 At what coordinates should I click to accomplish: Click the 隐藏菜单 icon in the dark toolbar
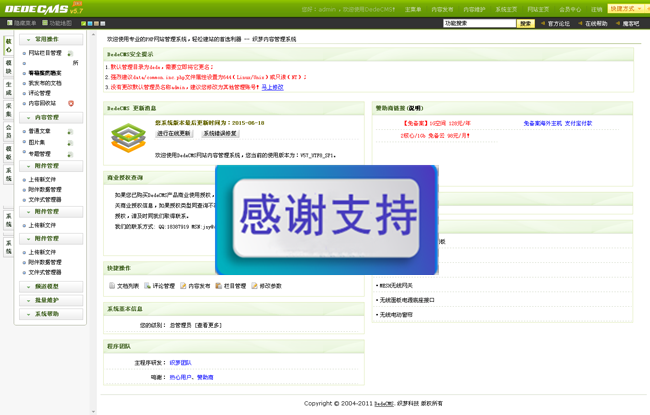click(x=10, y=23)
